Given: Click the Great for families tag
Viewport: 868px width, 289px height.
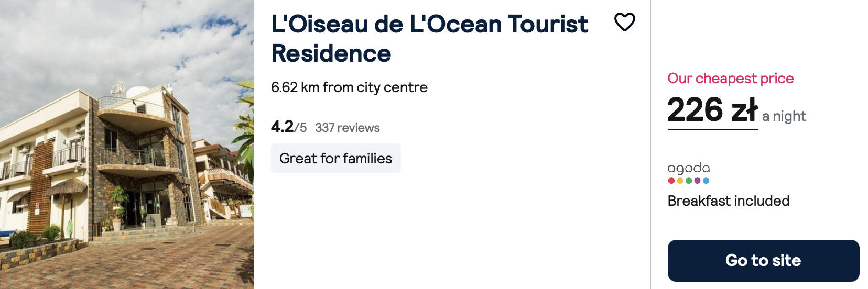Looking at the screenshot, I should (x=335, y=158).
